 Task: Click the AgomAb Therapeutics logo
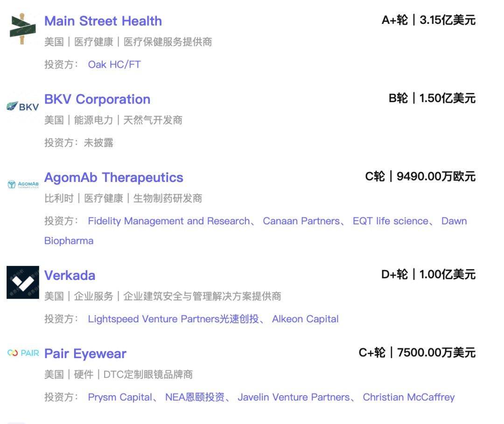click(23, 185)
